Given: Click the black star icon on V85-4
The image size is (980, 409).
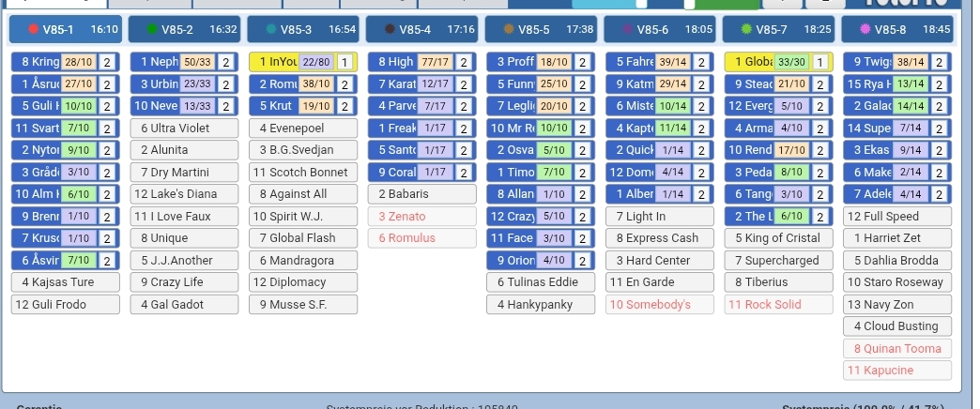Looking at the screenshot, I should (x=390, y=30).
